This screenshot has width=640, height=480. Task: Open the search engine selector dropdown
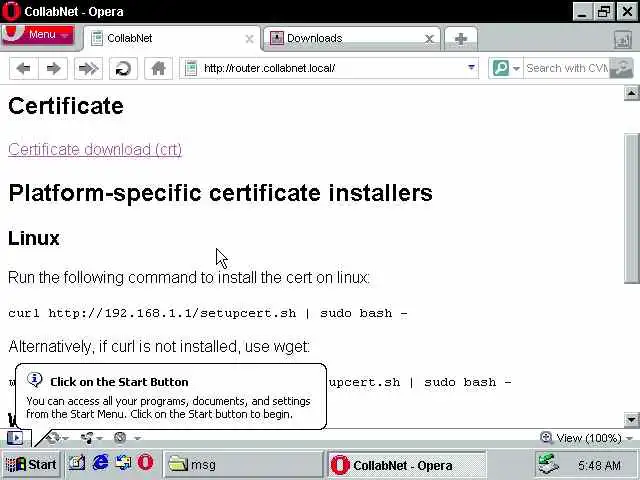pyautogui.click(x=516, y=69)
